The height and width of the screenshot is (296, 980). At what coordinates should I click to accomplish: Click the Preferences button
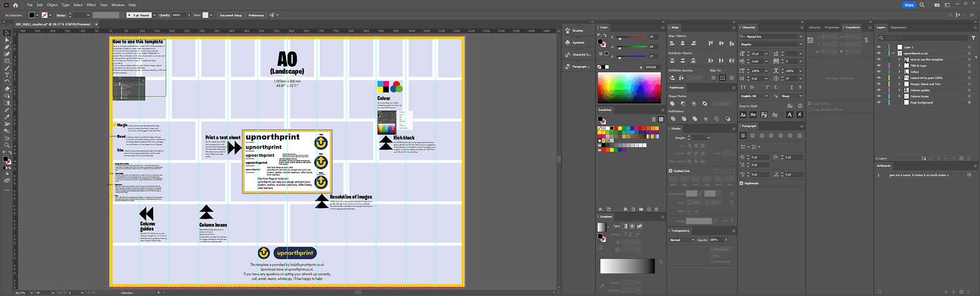pos(256,15)
